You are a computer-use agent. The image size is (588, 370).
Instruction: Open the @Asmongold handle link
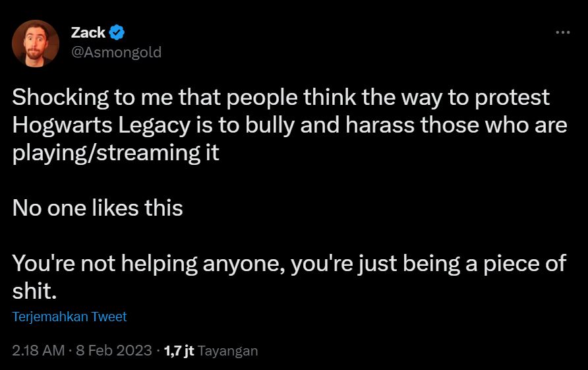[116, 52]
